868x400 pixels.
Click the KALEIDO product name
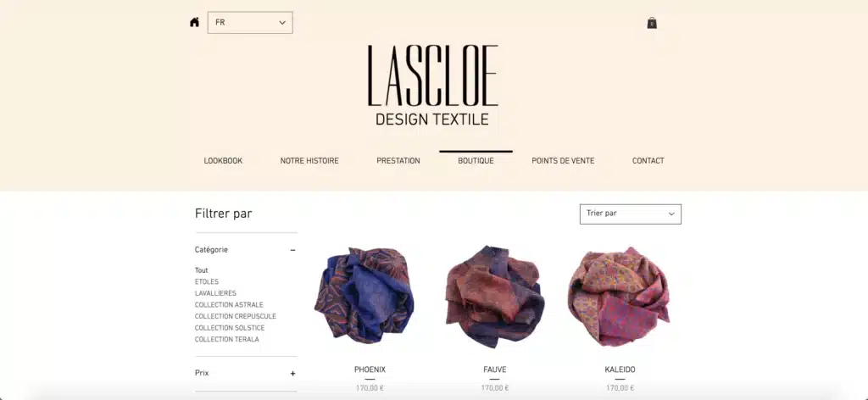click(x=620, y=369)
